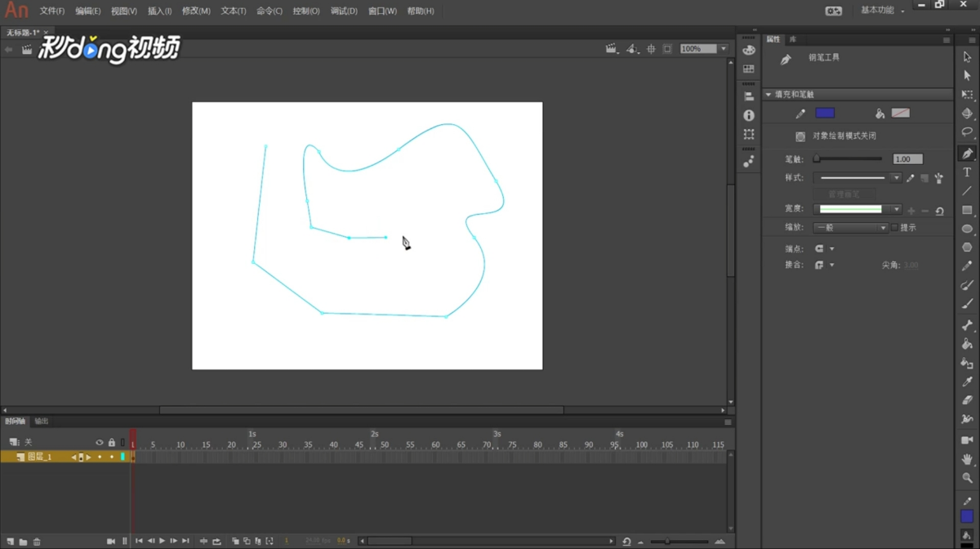Select the Text tool

967,172
